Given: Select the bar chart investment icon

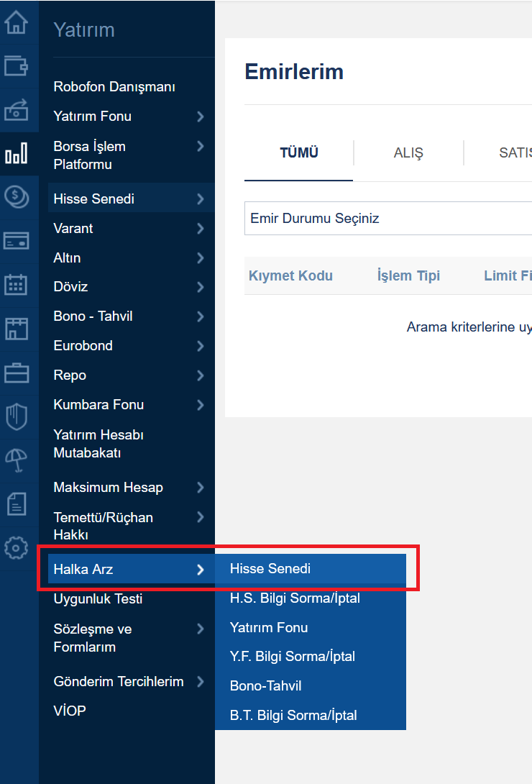Looking at the screenshot, I should [x=16, y=154].
